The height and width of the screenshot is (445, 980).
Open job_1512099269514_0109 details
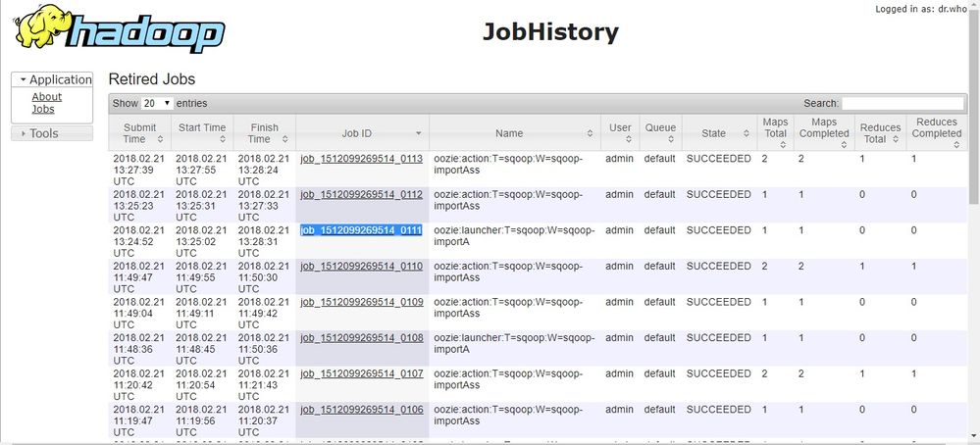pyautogui.click(x=362, y=302)
